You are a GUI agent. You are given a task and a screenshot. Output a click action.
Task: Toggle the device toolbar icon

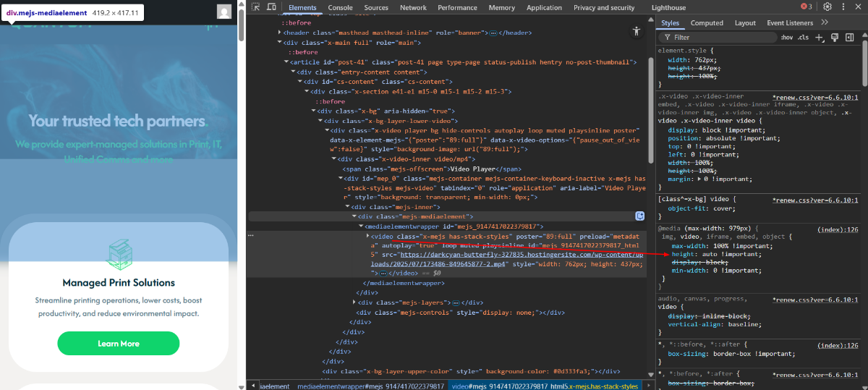point(271,7)
